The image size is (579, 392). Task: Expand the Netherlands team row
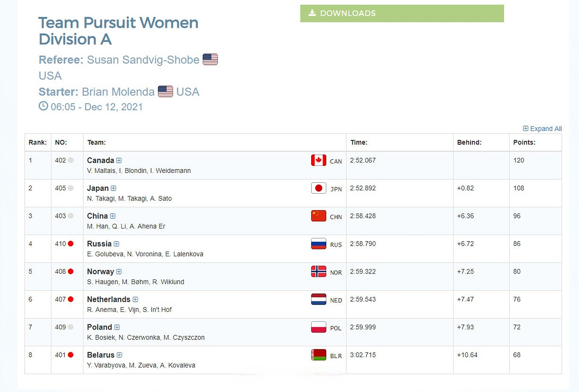coord(135,300)
